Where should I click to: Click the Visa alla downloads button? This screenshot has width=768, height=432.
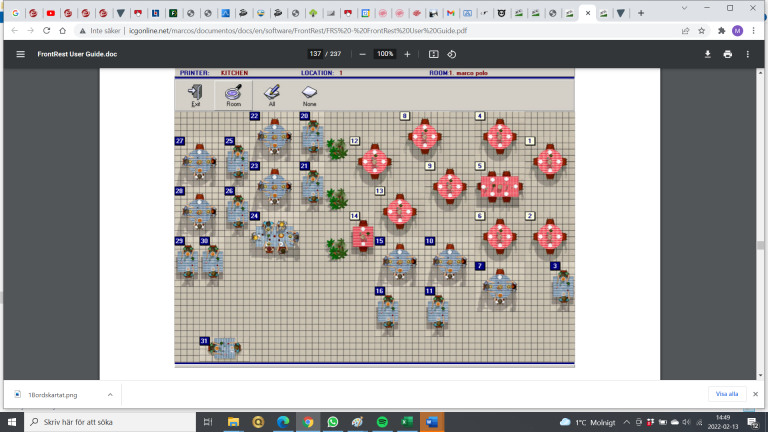point(725,395)
